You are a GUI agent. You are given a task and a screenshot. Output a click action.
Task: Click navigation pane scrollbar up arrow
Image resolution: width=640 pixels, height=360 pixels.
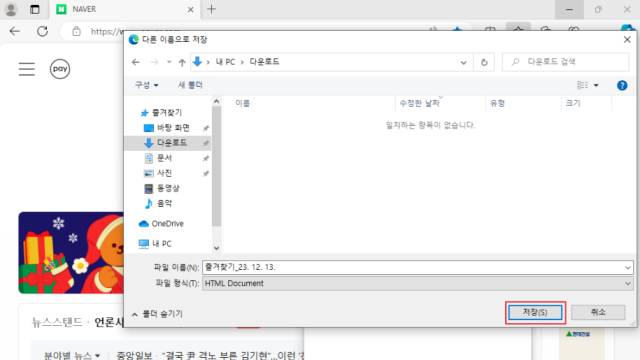click(x=216, y=101)
